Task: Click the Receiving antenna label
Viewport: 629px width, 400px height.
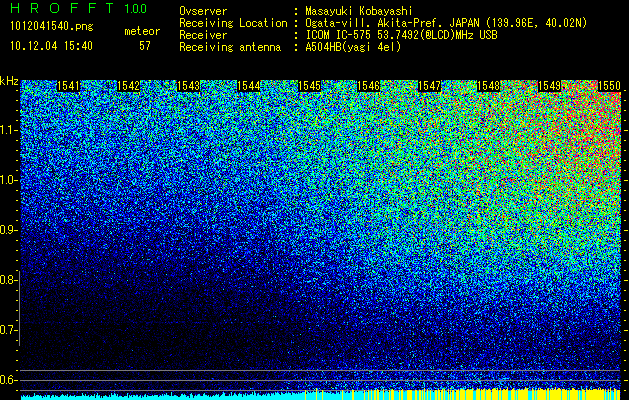Action: coord(230,47)
